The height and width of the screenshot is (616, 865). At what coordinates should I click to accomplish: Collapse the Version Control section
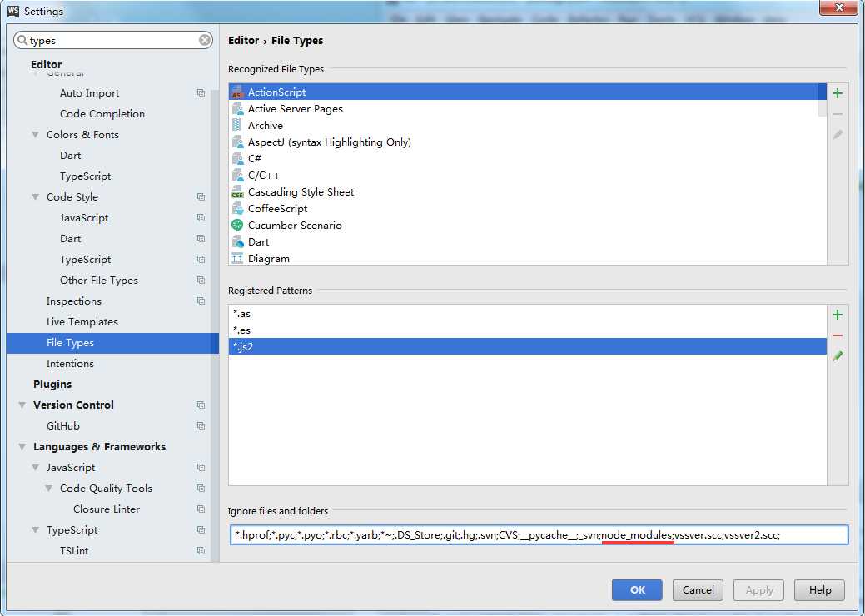[x=22, y=405]
